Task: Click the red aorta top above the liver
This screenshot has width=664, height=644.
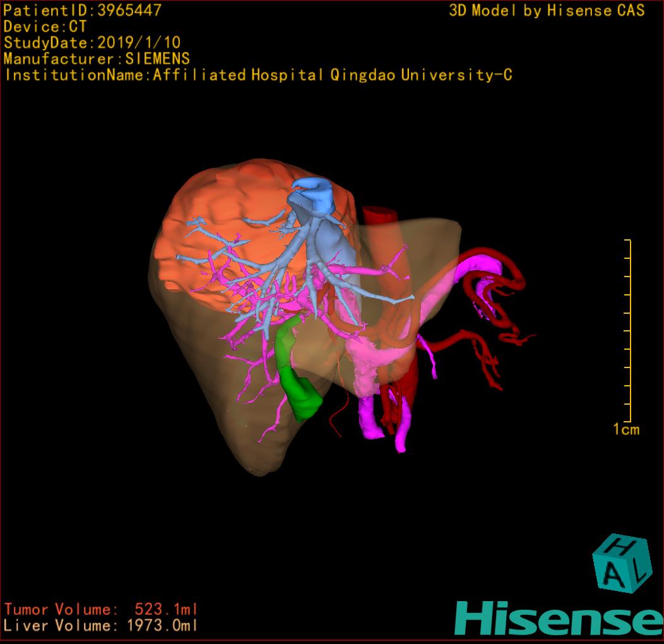Action: point(377,216)
